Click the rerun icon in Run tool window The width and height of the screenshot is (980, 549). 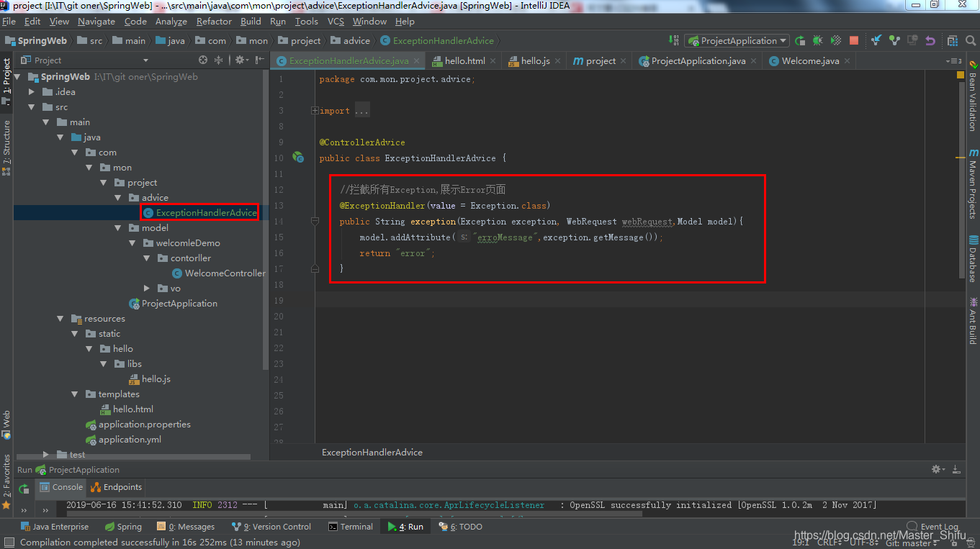pos(24,489)
